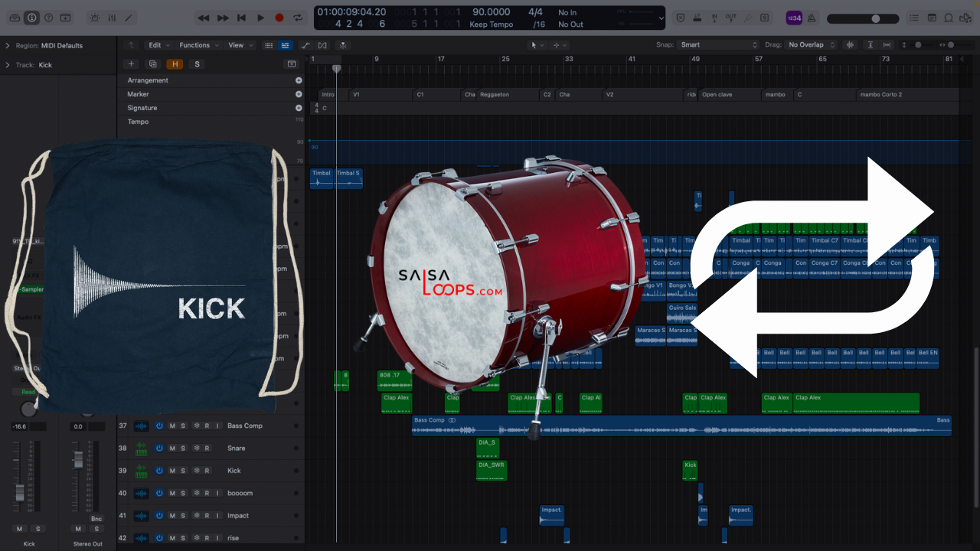
Task: Mute the Kick track
Action: pos(171,470)
